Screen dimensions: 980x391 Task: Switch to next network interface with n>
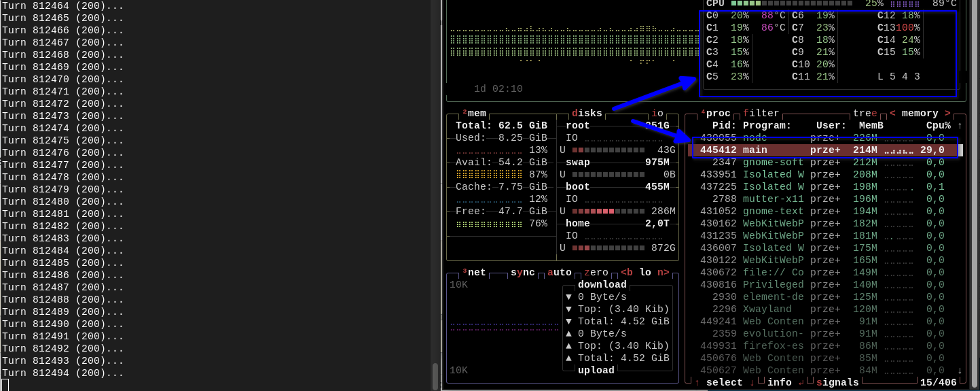coord(663,273)
